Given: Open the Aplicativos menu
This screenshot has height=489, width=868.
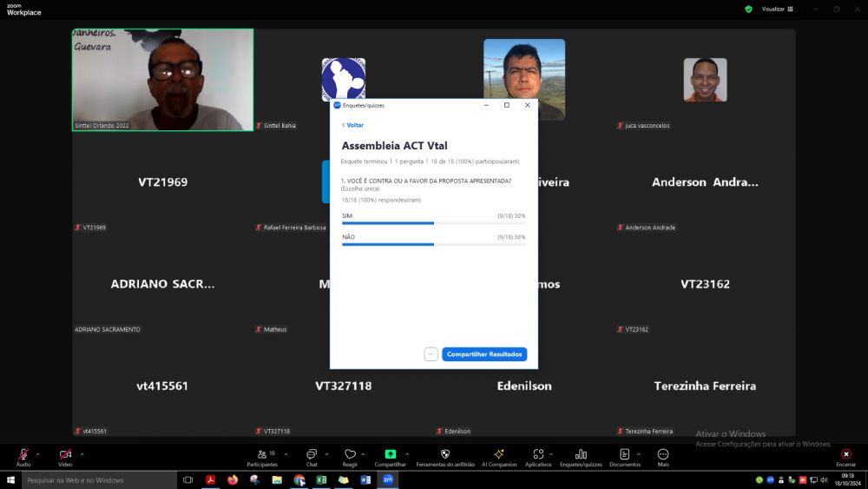Looking at the screenshot, I should point(538,454).
